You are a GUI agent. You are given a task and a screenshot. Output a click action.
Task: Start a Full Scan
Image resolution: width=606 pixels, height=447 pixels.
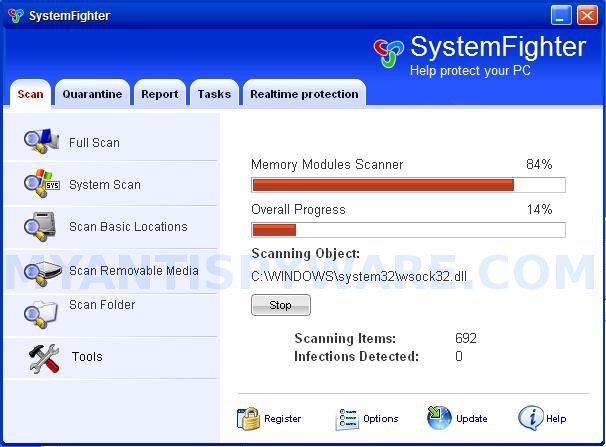(x=94, y=143)
